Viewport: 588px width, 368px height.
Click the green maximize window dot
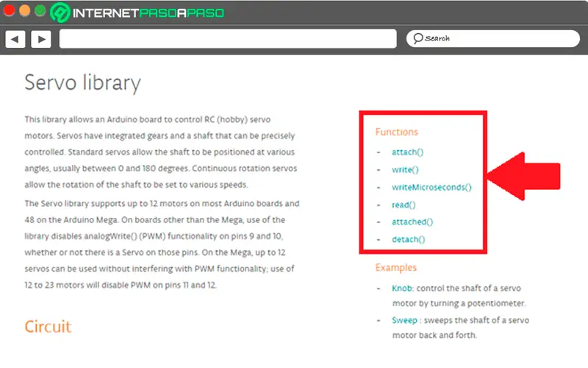(40, 10)
